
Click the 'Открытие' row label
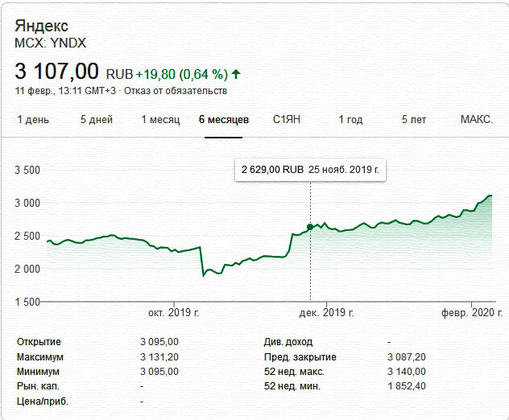pyautogui.click(x=39, y=342)
